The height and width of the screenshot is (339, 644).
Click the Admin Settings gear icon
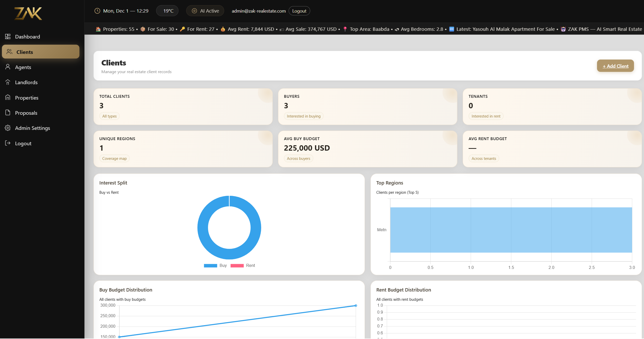(x=8, y=128)
